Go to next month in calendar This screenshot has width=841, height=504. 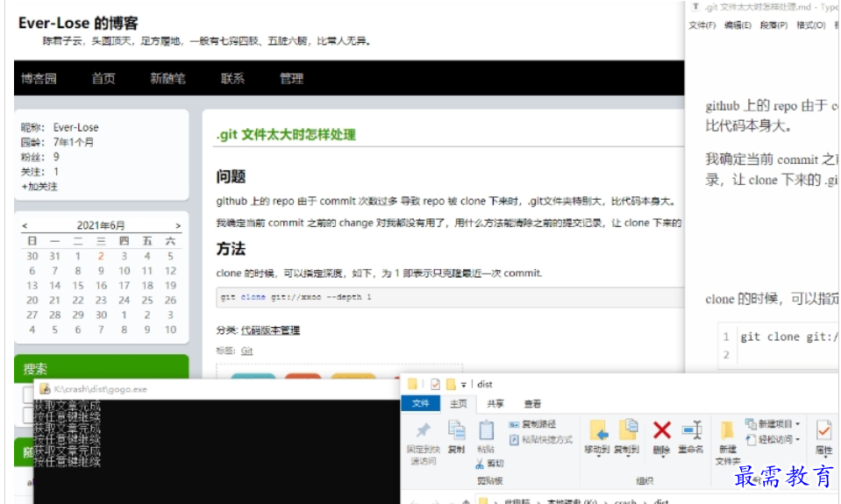coord(178,225)
